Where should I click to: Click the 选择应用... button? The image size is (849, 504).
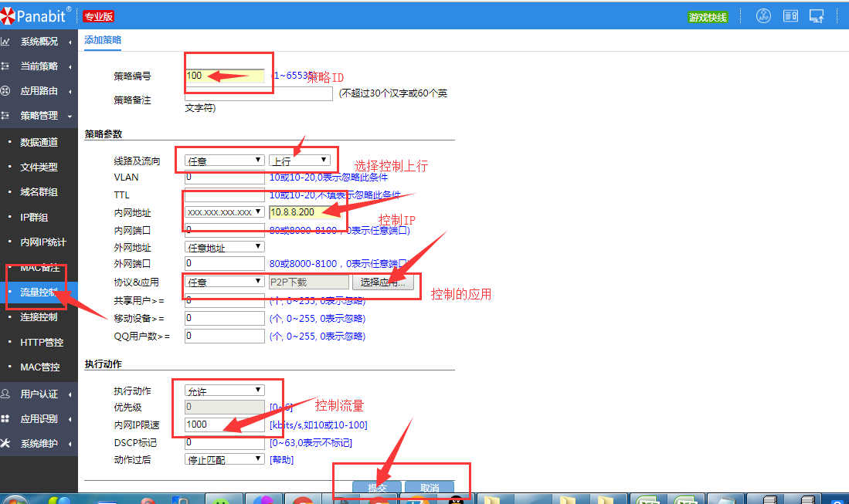[382, 282]
